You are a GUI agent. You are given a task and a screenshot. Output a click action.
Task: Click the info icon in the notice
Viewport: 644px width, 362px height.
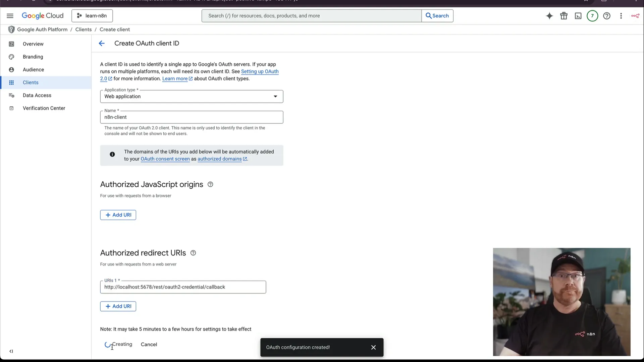pyautogui.click(x=112, y=154)
